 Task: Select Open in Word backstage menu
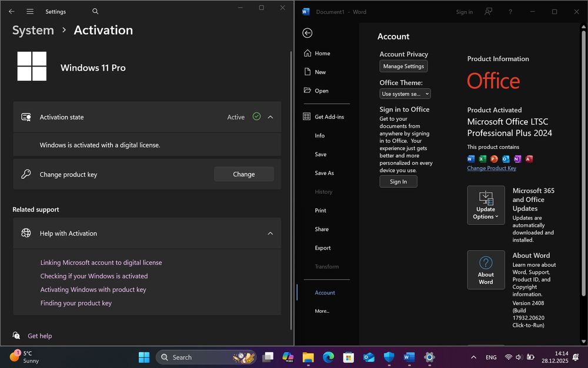(322, 91)
